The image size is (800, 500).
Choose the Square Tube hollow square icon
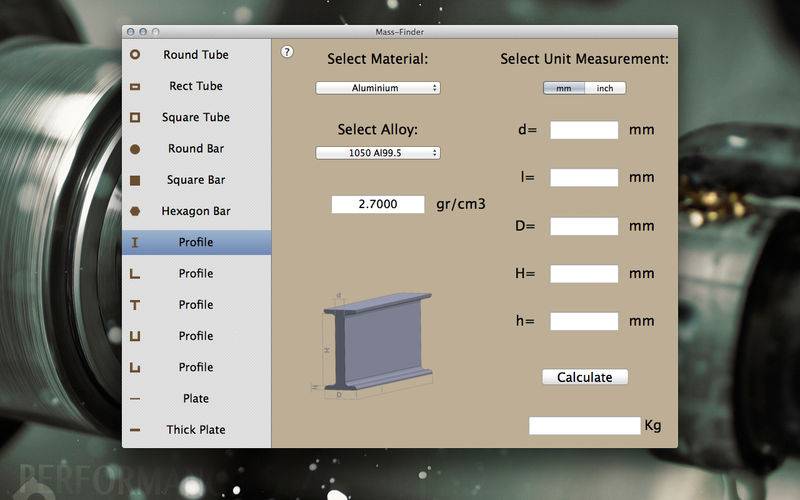(135, 117)
